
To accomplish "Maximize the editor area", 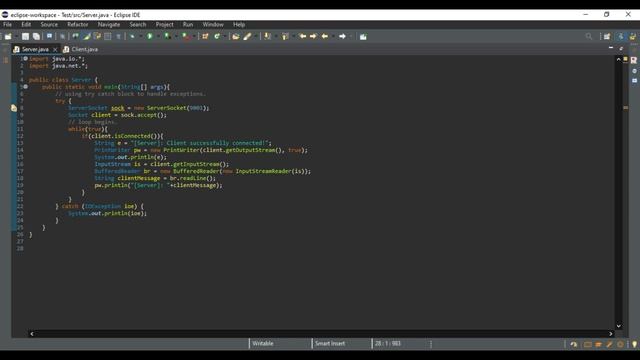I will point(621,48).
